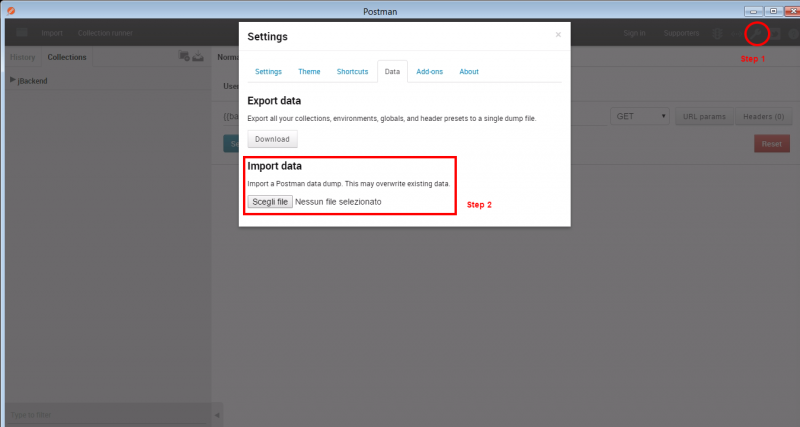Viewport: 800px width, 427px height.
Task: Click the Download export button
Action: [x=272, y=139]
